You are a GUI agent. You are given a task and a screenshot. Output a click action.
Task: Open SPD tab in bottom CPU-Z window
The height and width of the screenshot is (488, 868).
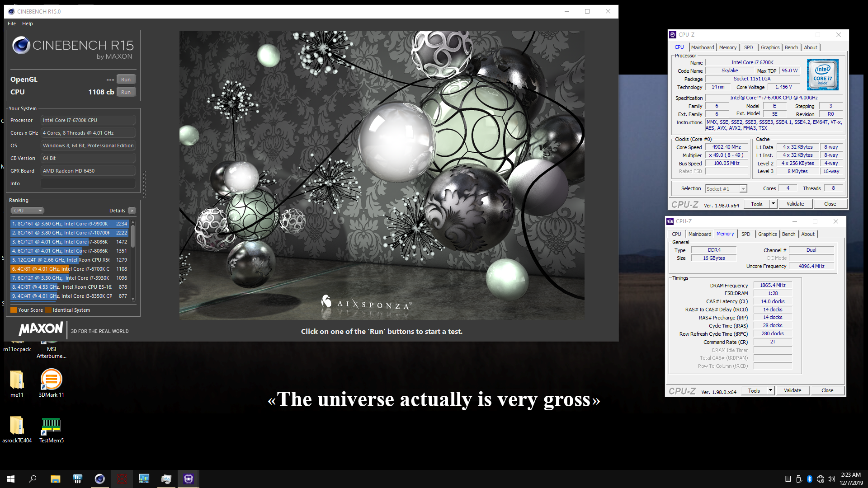click(x=746, y=234)
